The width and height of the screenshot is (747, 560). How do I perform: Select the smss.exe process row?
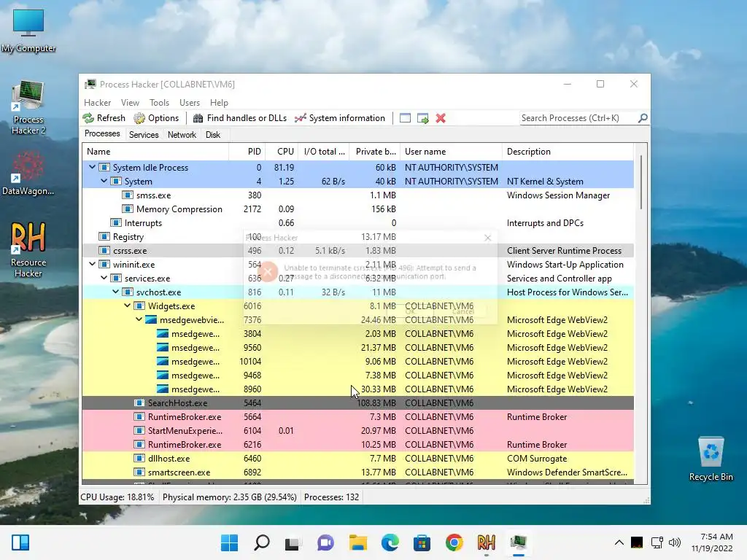(x=357, y=195)
